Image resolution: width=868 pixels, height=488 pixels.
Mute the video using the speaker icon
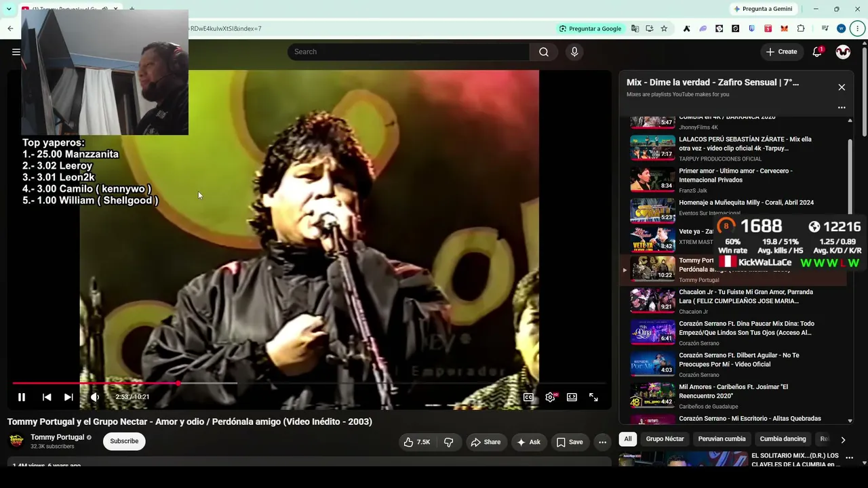pos(95,397)
